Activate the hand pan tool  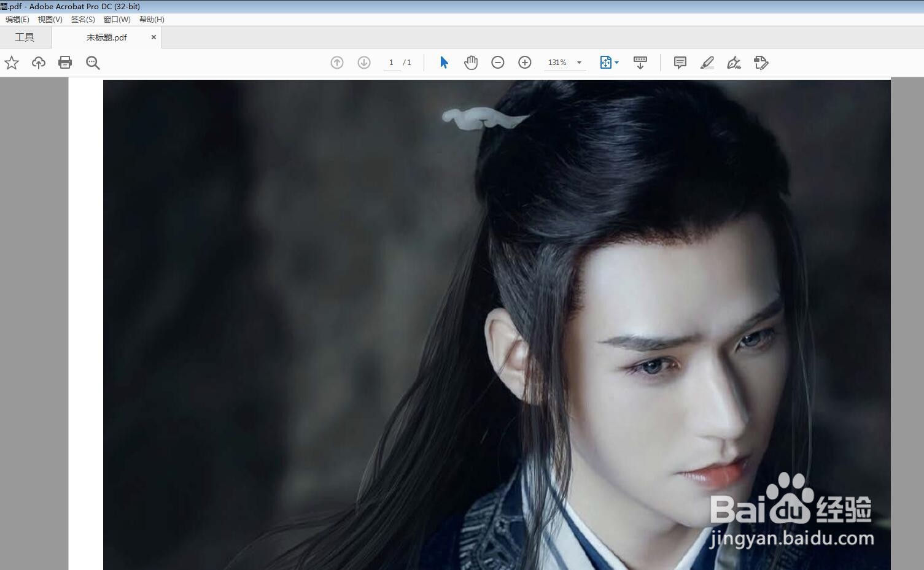(x=471, y=63)
